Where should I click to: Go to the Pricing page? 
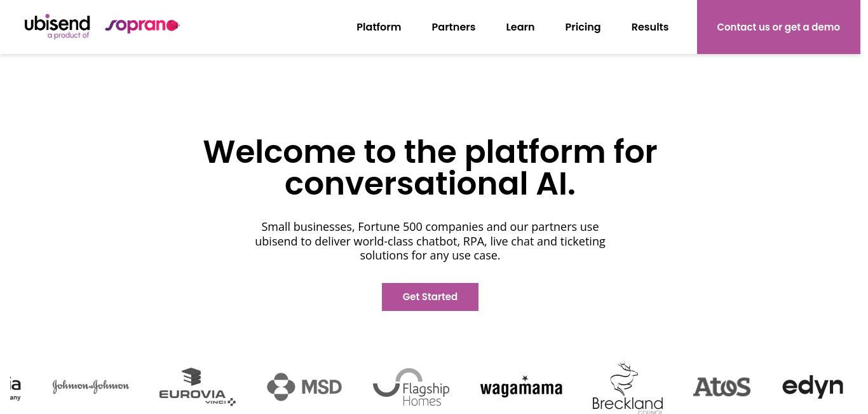coord(583,27)
